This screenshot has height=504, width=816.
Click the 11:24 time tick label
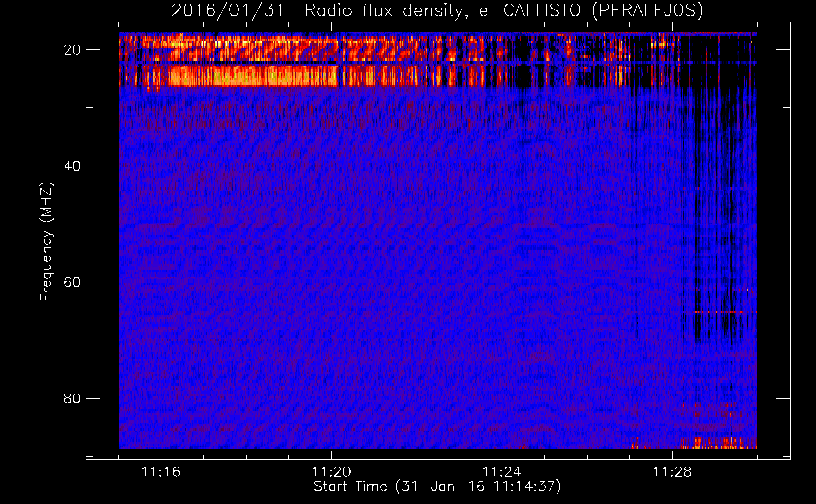pyautogui.click(x=502, y=472)
